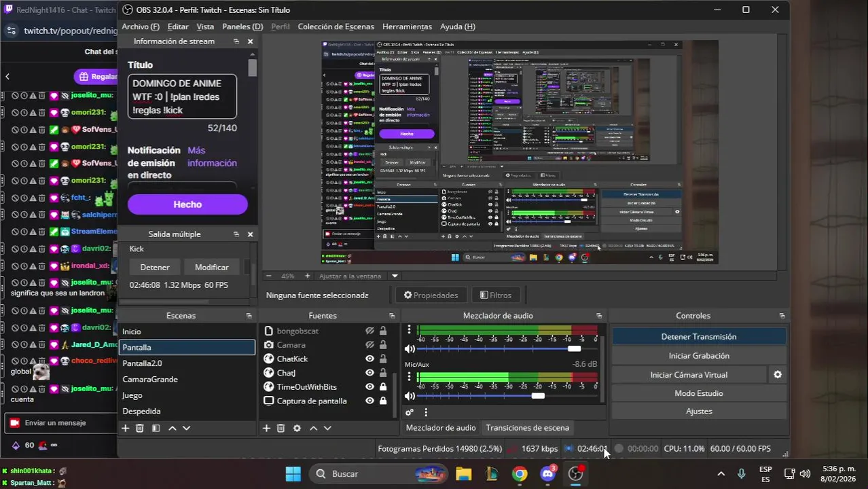
Task: Adjust the Mic/Aux volume slider handle
Action: (x=538, y=396)
